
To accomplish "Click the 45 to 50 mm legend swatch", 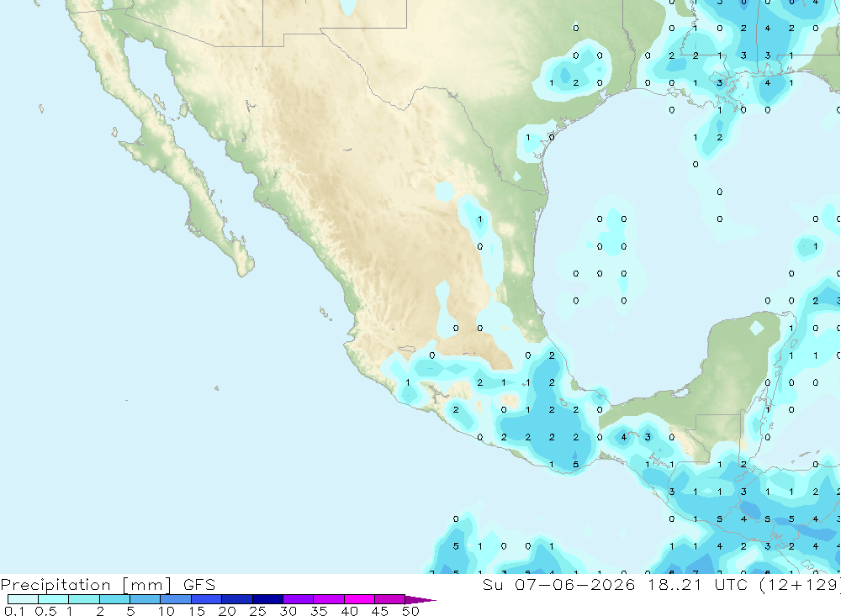I will pos(390,599).
